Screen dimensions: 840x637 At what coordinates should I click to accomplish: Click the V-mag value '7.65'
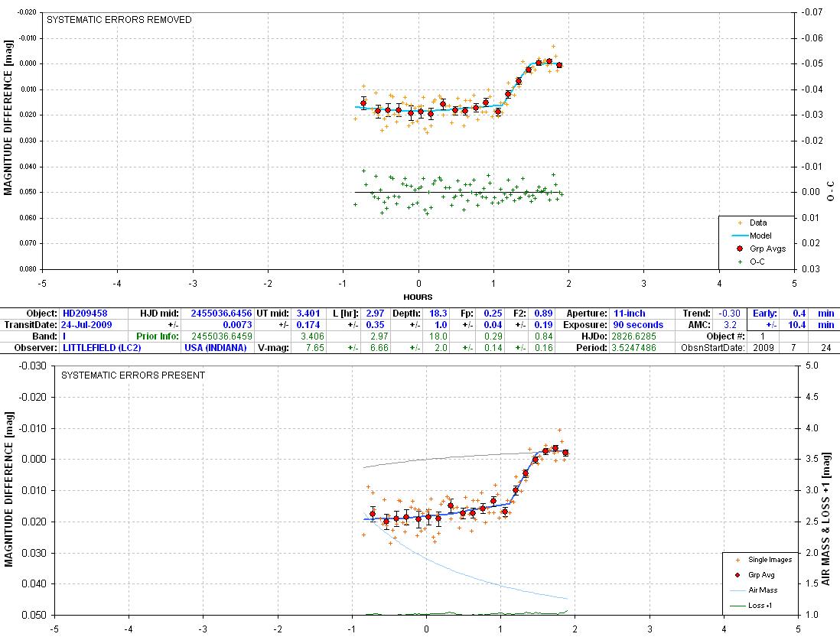coord(314,347)
